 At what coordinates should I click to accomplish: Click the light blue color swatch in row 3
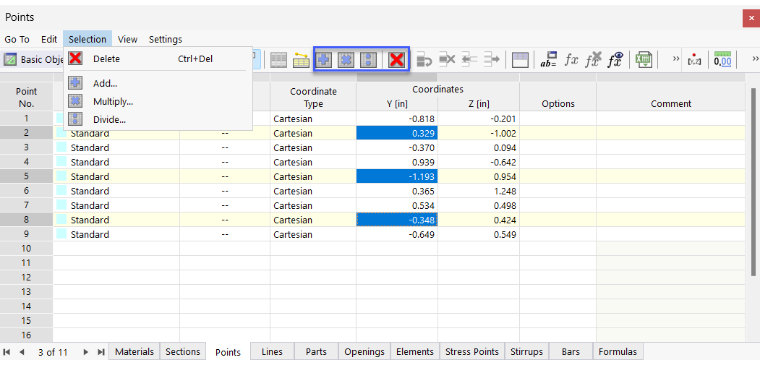[62, 147]
